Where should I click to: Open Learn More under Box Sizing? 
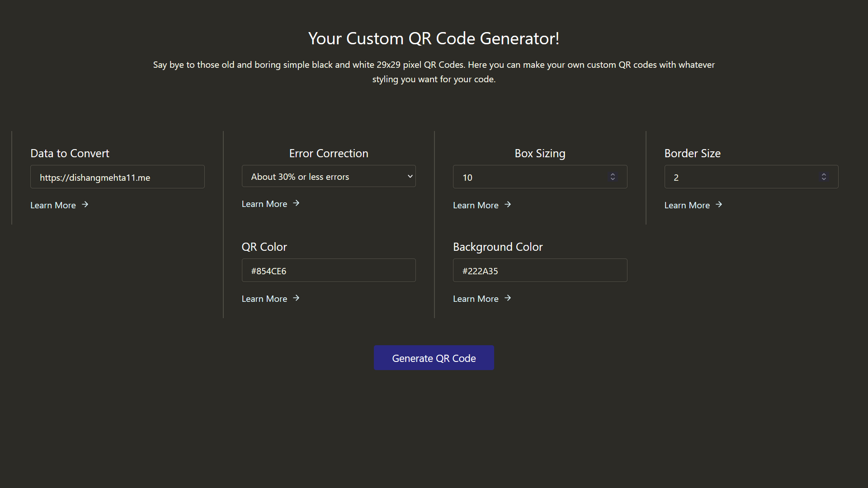(x=476, y=205)
